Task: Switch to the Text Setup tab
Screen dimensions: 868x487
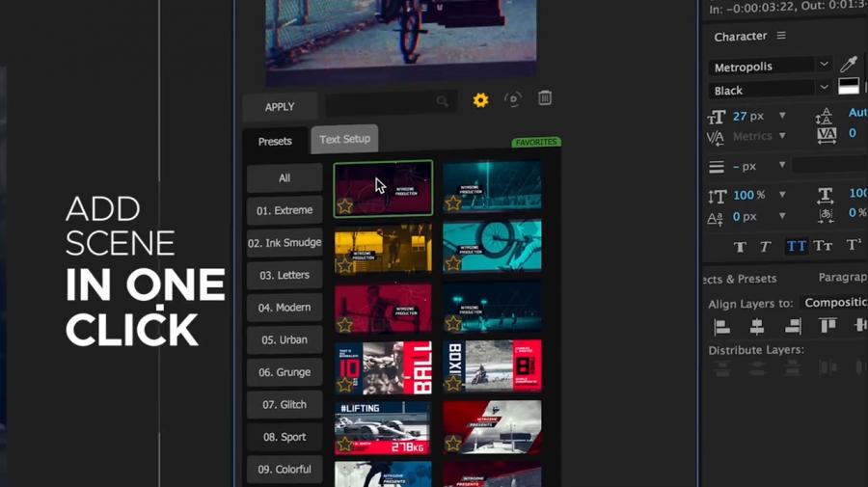Action: point(344,139)
